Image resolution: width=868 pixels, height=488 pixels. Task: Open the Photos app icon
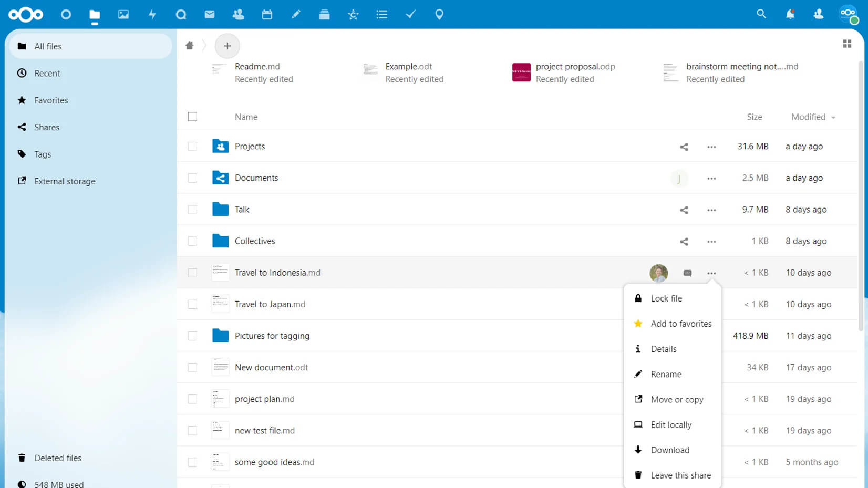coord(123,14)
